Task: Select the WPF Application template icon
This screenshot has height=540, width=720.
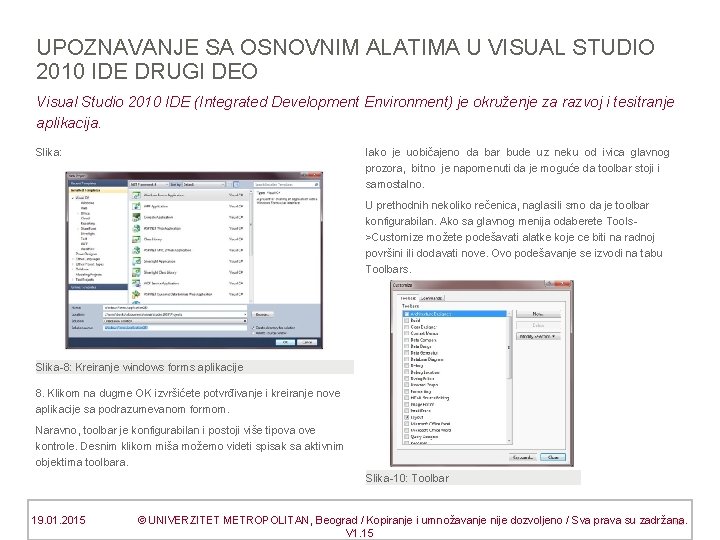Action: click(136, 206)
